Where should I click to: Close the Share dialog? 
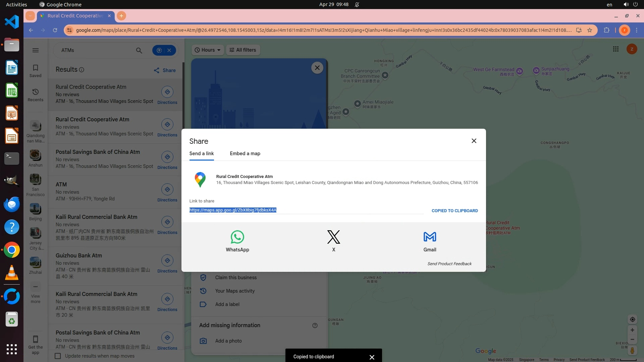pyautogui.click(x=474, y=141)
